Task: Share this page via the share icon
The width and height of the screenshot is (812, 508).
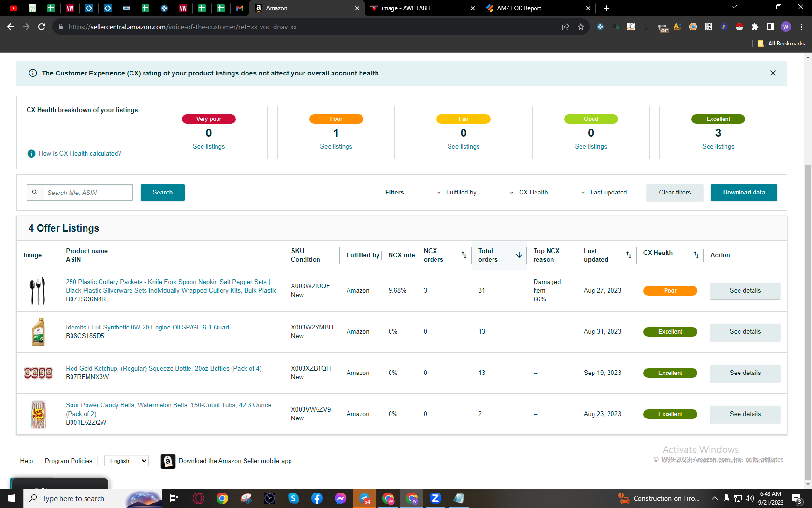Action: click(565, 27)
